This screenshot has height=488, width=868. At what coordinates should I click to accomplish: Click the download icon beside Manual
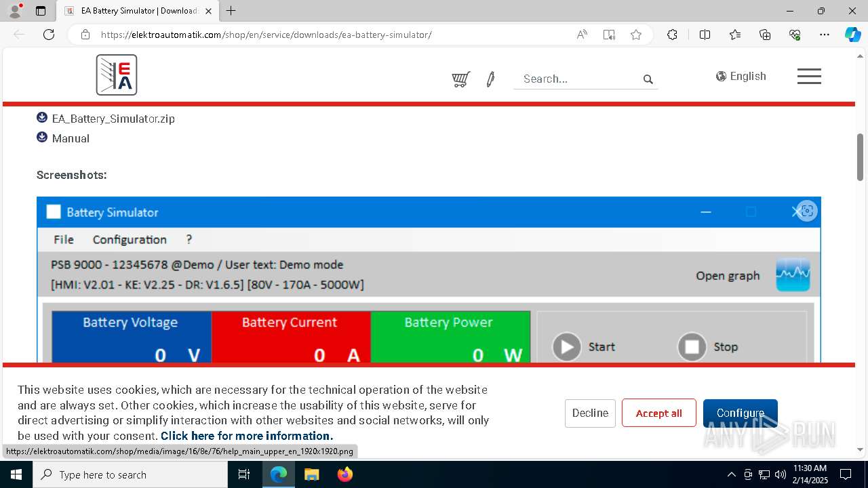tap(42, 138)
